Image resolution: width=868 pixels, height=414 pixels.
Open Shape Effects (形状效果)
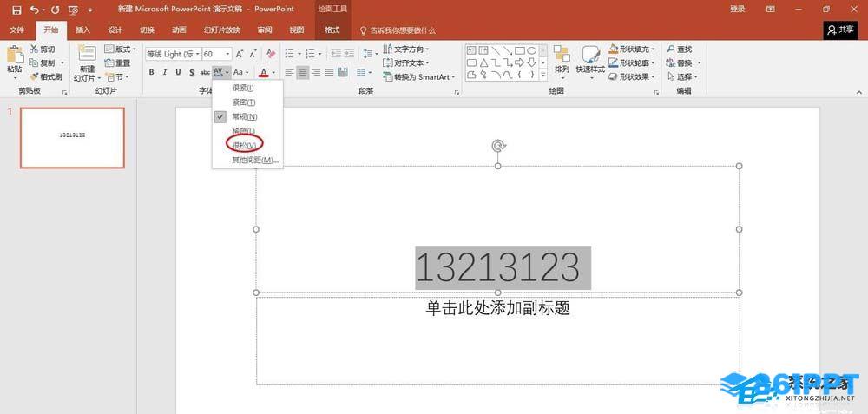[632, 77]
